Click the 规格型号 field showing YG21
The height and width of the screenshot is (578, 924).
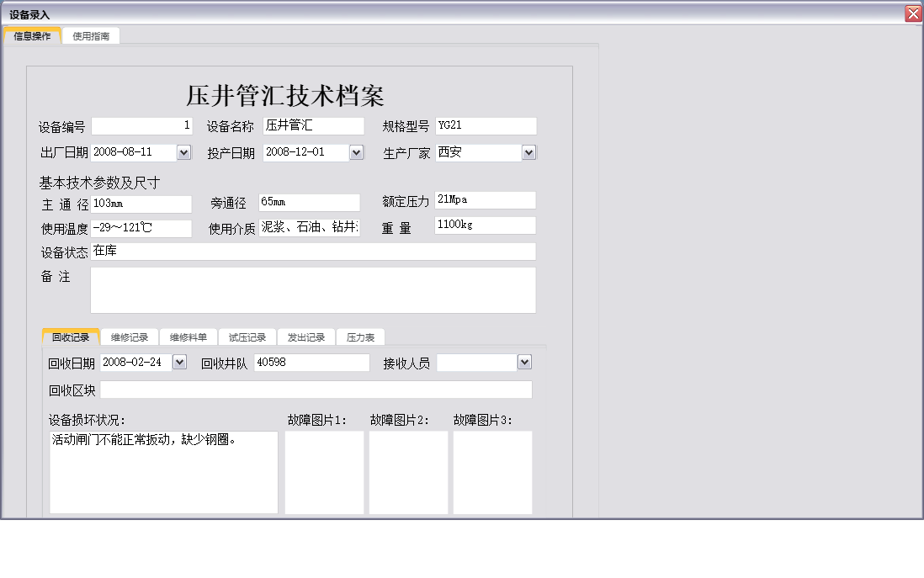[486, 125]
